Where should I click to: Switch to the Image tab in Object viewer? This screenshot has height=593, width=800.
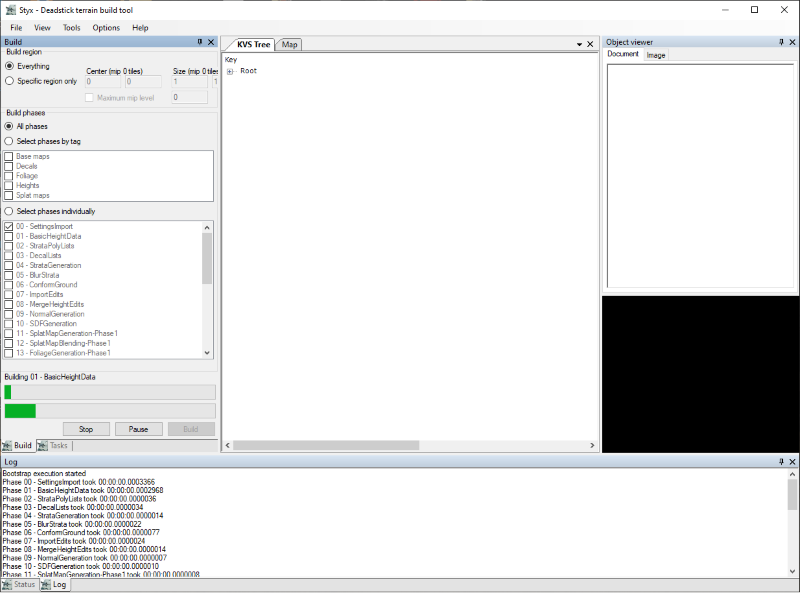click(x=656, y=55)
